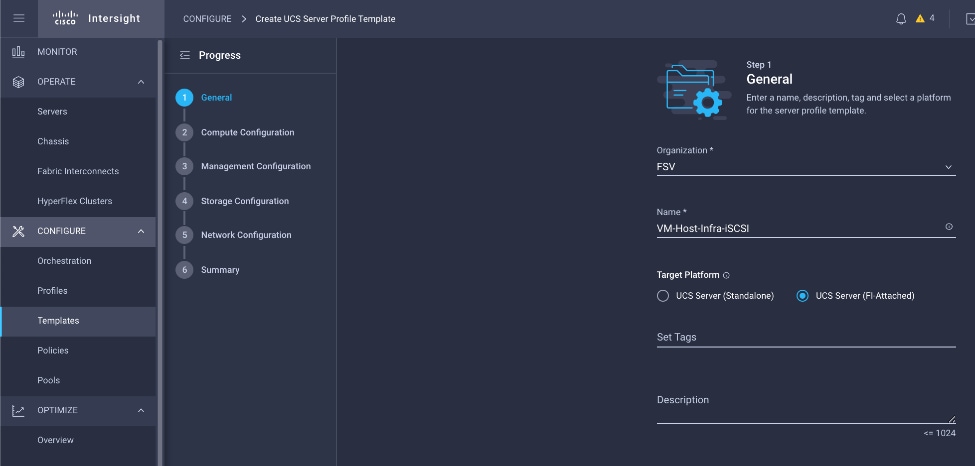
Task: Open the notifications bell
Action: [901, 19]
